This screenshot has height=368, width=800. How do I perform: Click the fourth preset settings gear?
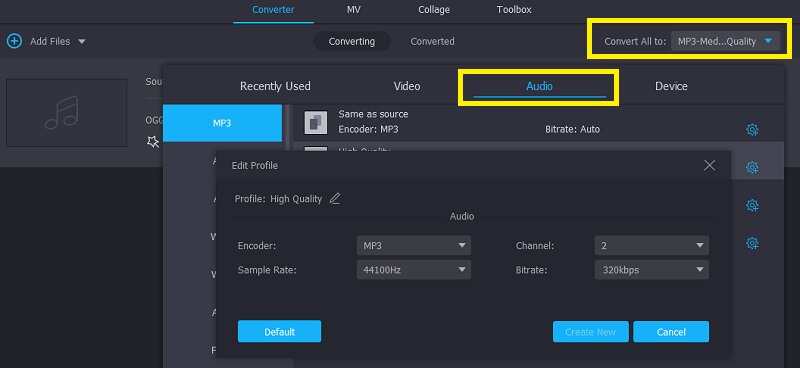point(752,243)
